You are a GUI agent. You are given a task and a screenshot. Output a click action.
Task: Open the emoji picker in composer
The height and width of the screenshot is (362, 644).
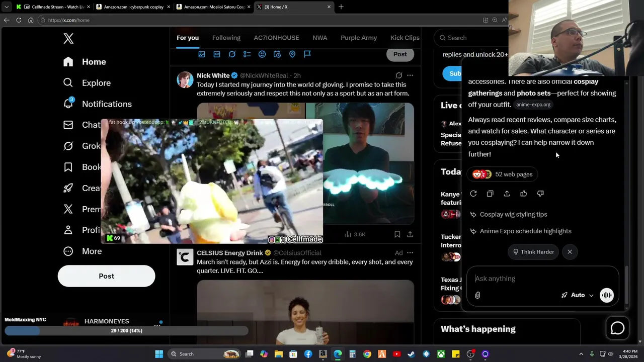[262, 54]
